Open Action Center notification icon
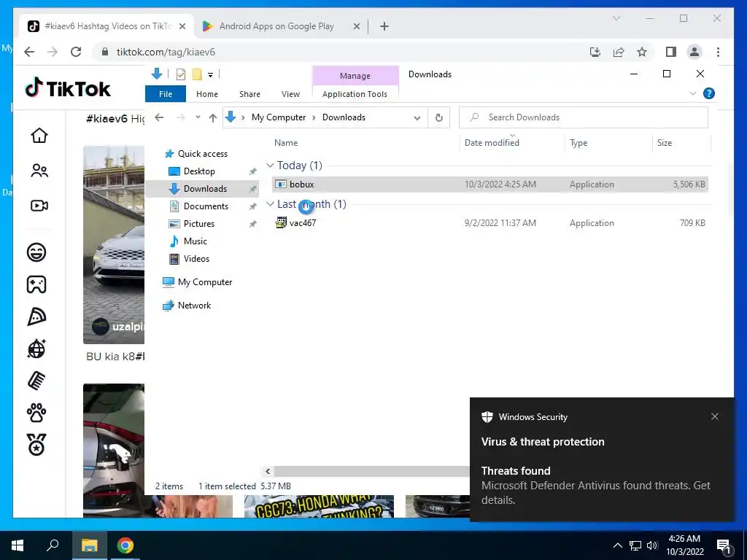The height and width of the screenshot is (560, 747). click(x=724, y=545)
